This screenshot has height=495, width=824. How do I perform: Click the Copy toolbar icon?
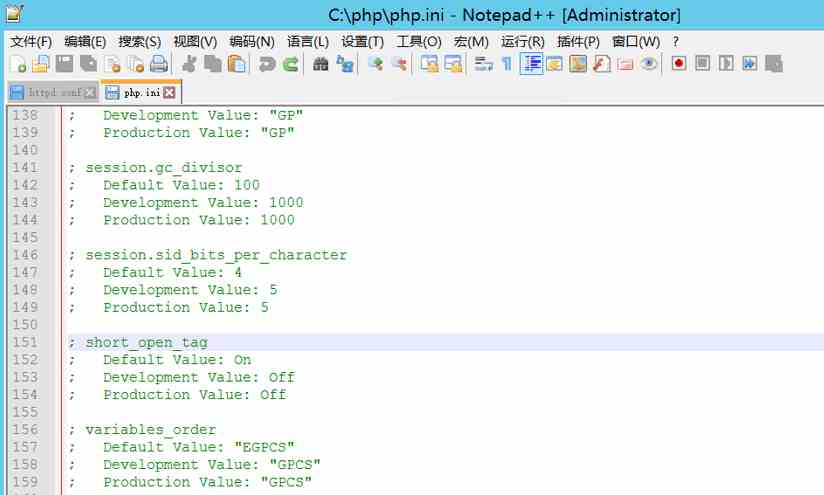pos(213,64)
